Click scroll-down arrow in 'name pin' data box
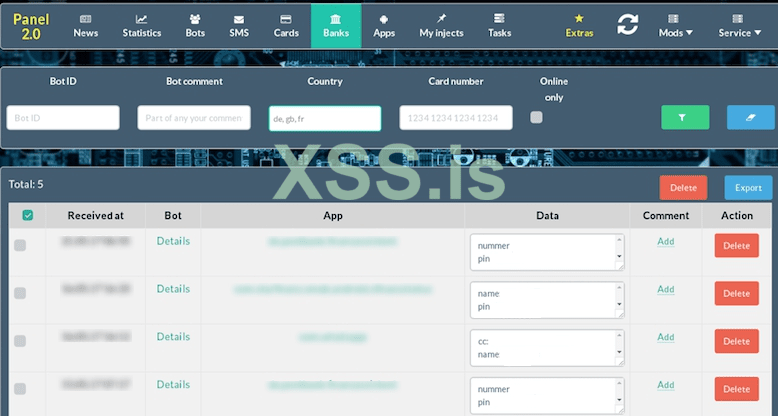Screen dimensions: 778x416 [x=619, y=304]
